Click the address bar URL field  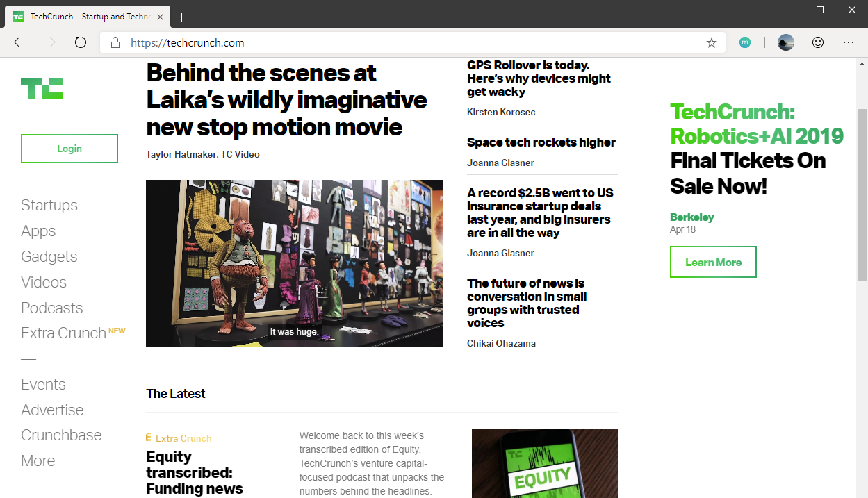[410, 42]
